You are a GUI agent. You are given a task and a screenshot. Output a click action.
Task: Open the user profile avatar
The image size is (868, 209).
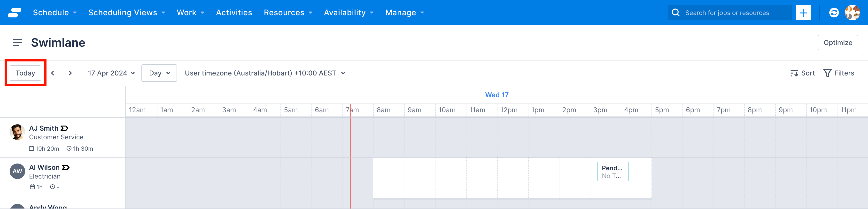[852, 13]
